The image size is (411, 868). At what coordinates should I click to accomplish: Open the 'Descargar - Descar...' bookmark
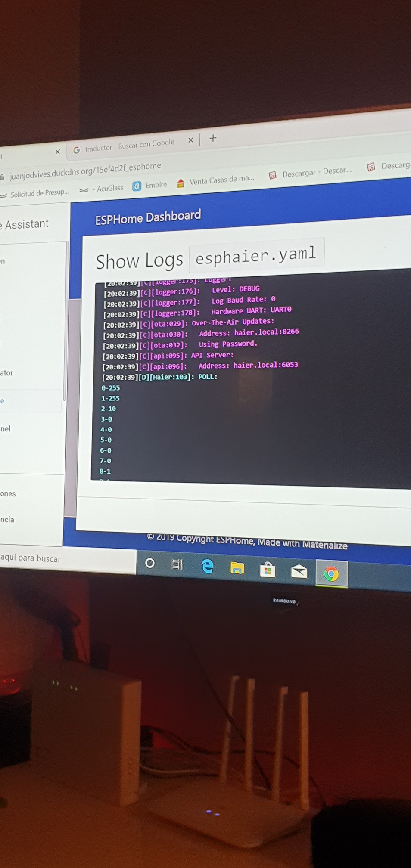[x=310, y=172]
